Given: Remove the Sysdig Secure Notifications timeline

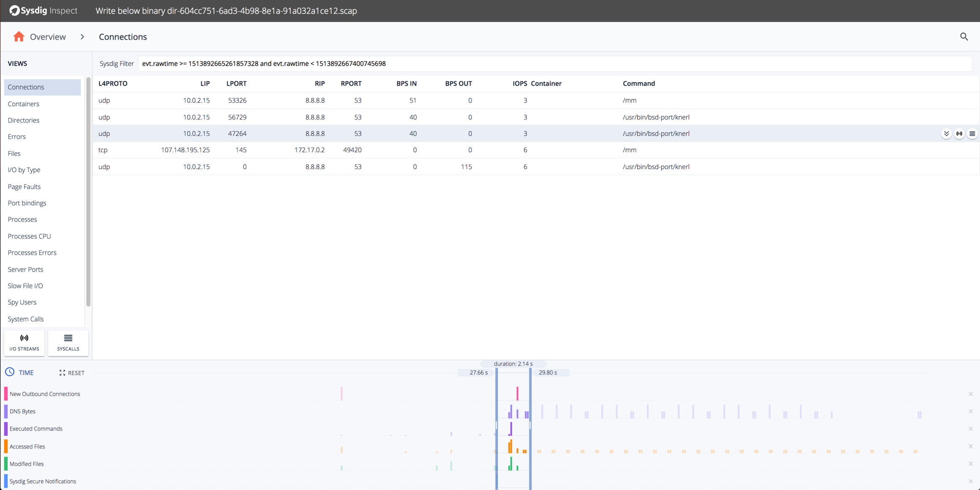Looking at the screenshot, I should [971, 481].
